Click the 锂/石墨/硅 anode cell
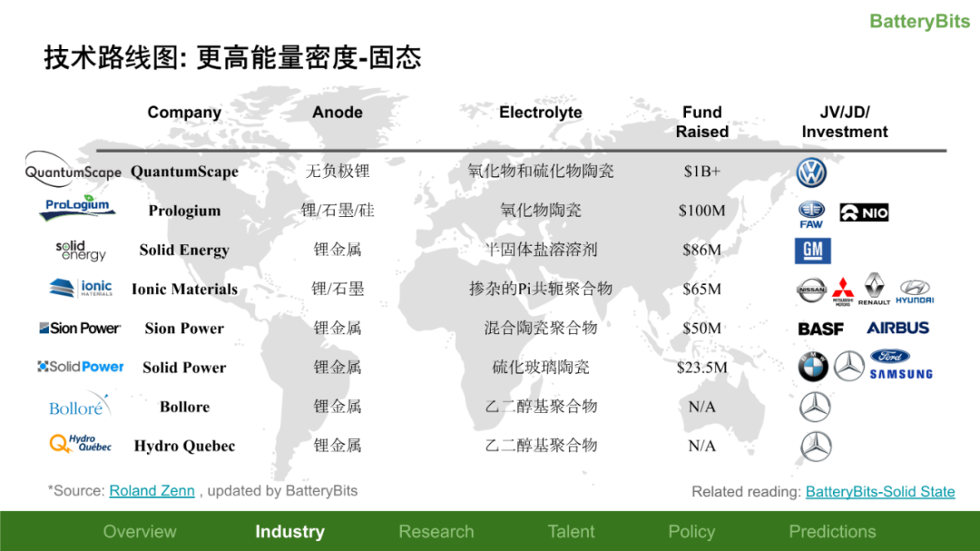Screen dimensions: 980x551 click(338, 211)
